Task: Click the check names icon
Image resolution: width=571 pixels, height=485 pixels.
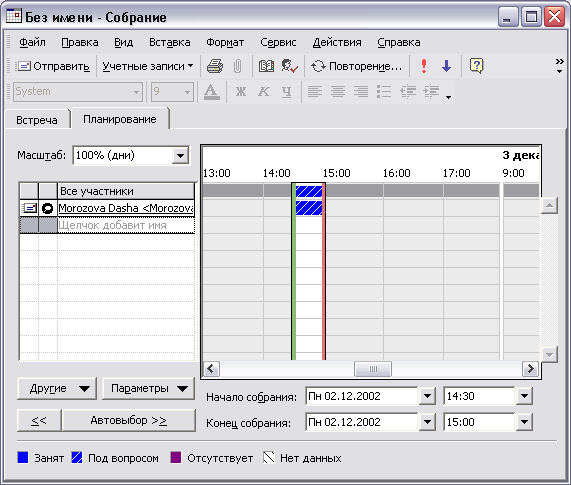Action: pyautogui.click(x=290, y=66)
